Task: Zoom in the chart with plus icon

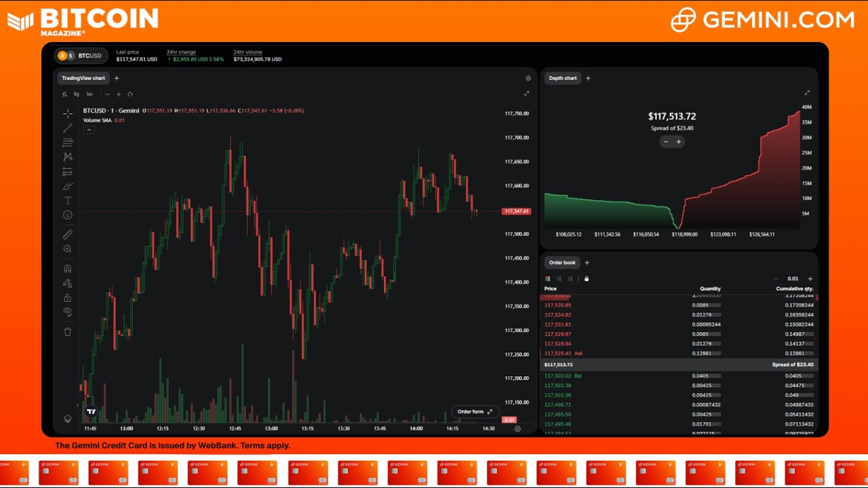Action: point(119,94)
